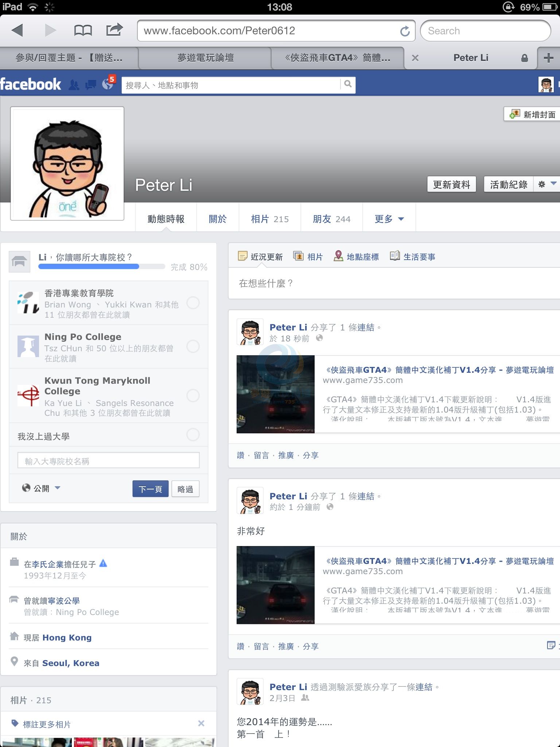Open GTA4 link thumbnail in 18 秒前 post

point(276,394)
